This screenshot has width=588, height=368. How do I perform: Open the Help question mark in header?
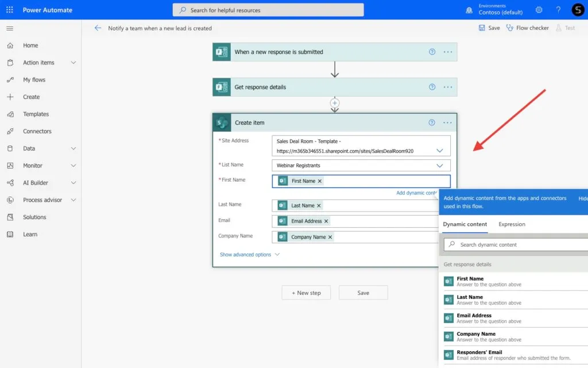click(558, 10)
